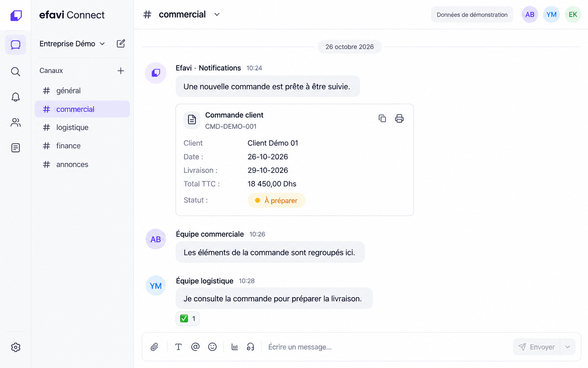Toggle the checkmark reaction on message
588x368 pixels.
pos(188,319)
